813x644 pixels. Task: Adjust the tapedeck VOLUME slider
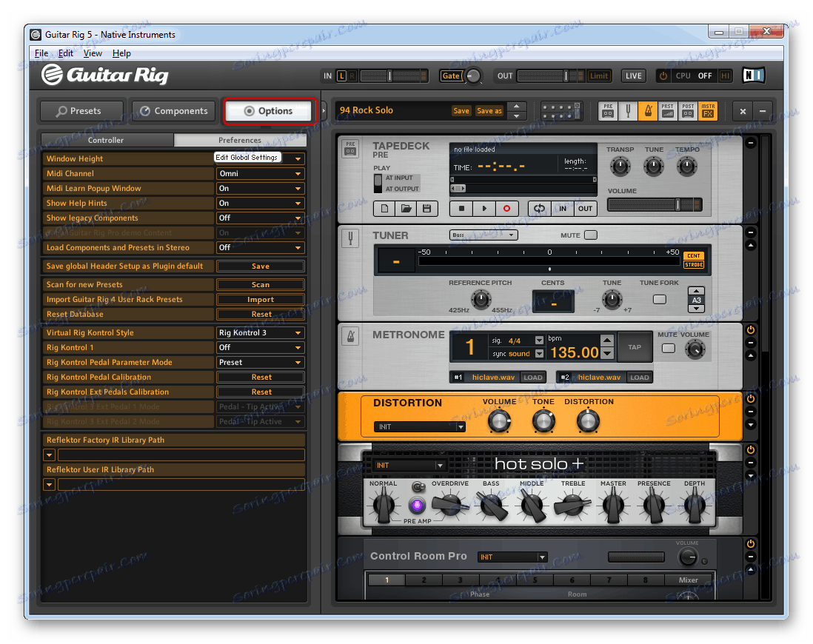pos(655,205)
